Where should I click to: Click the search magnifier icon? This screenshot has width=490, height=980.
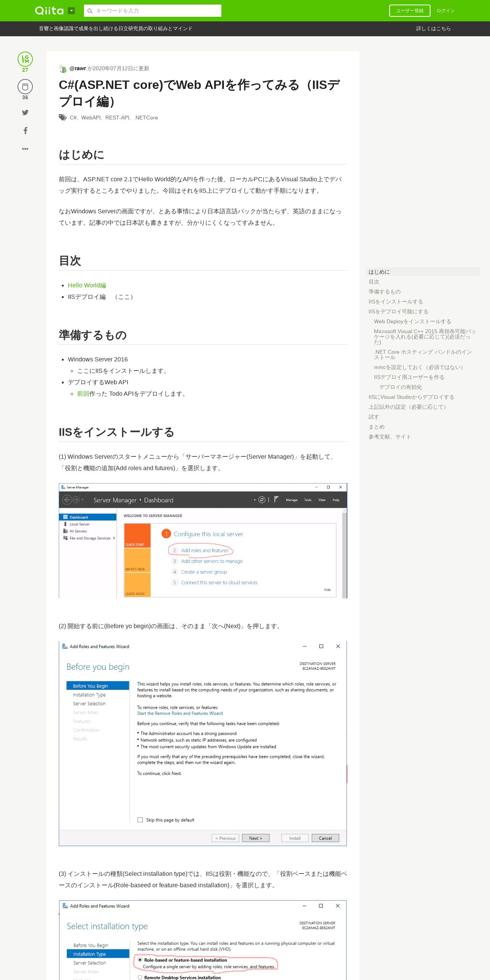[90, 11]
